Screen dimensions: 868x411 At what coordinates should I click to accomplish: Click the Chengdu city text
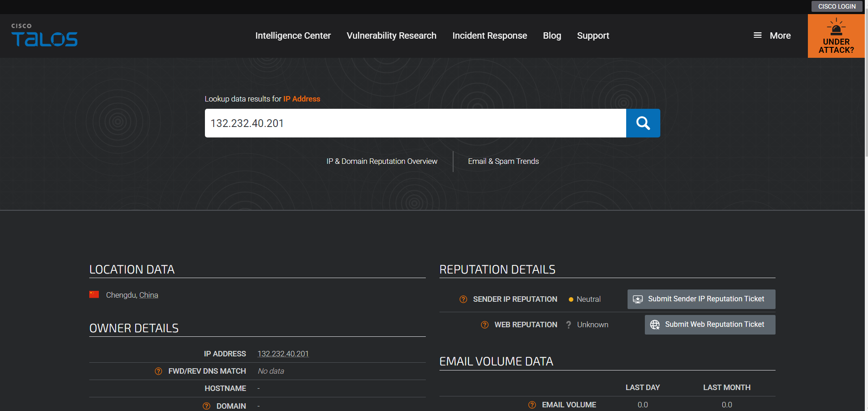(121, 295)
